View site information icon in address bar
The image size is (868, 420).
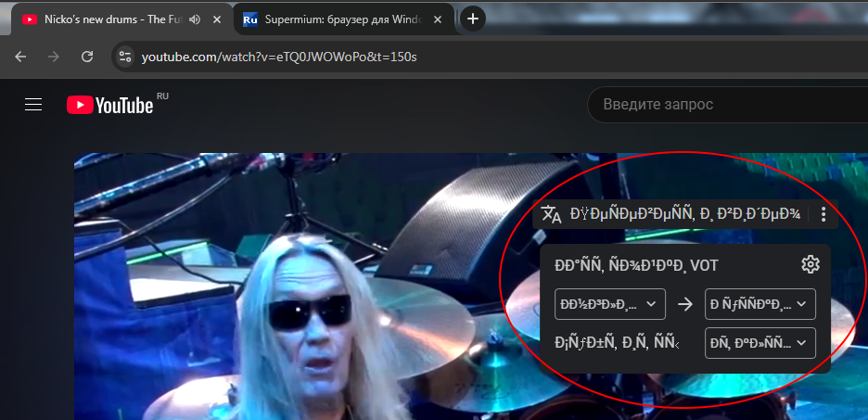pos(125,57)
